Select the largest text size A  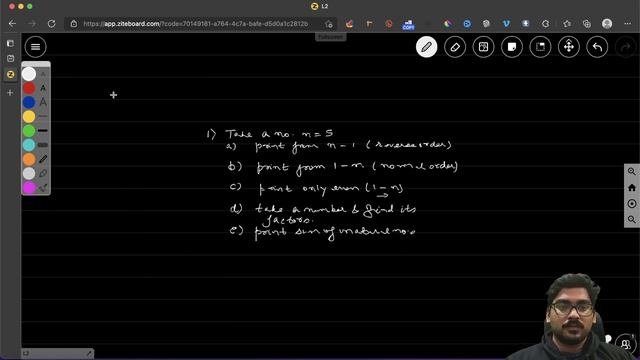[43, 102]
